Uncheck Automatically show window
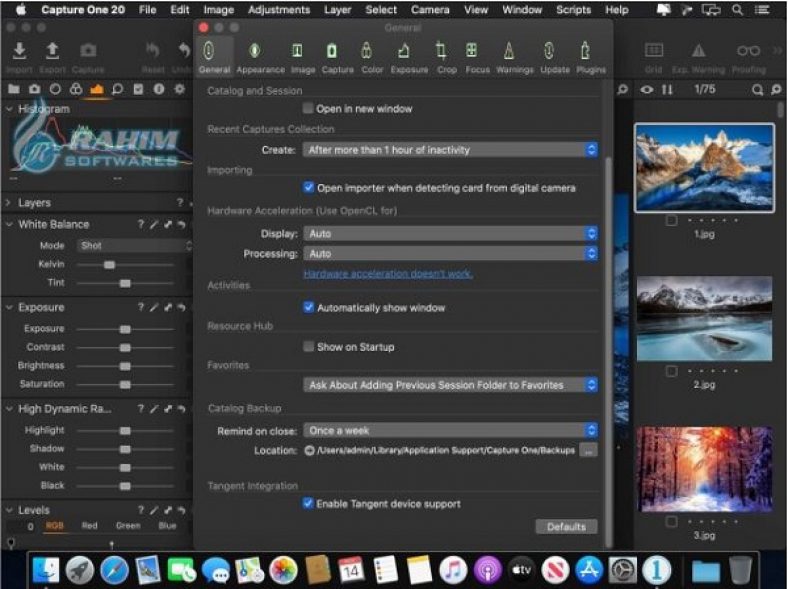The height and width of the screenshot is (589, 788). [309, 308]
